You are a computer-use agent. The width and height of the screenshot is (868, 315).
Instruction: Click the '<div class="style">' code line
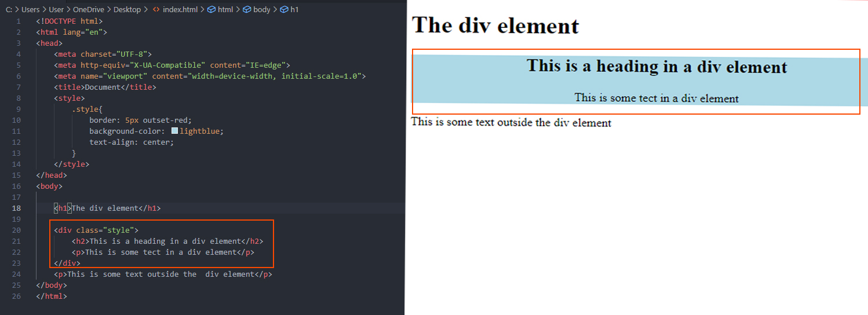(96, 230)
